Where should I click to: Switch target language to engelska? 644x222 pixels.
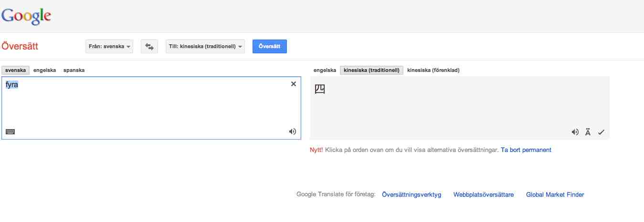[x=325, y=71]
